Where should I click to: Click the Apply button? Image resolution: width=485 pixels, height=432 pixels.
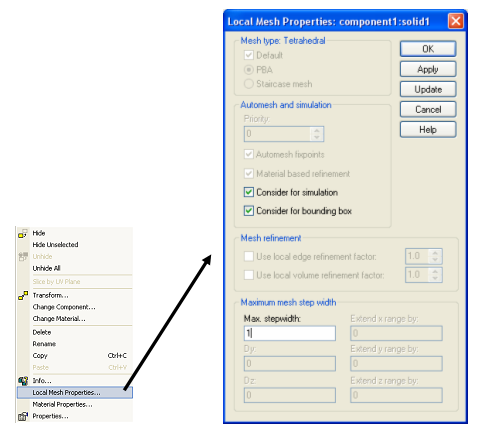coord(428,69)
